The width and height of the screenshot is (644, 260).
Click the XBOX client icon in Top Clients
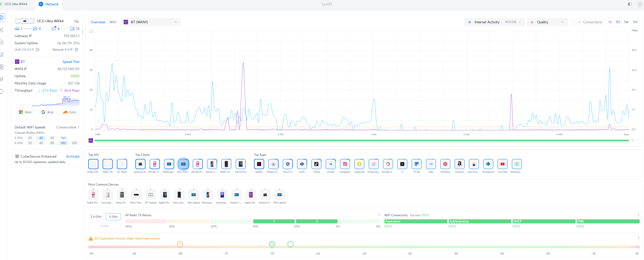(x=226, y=164)
